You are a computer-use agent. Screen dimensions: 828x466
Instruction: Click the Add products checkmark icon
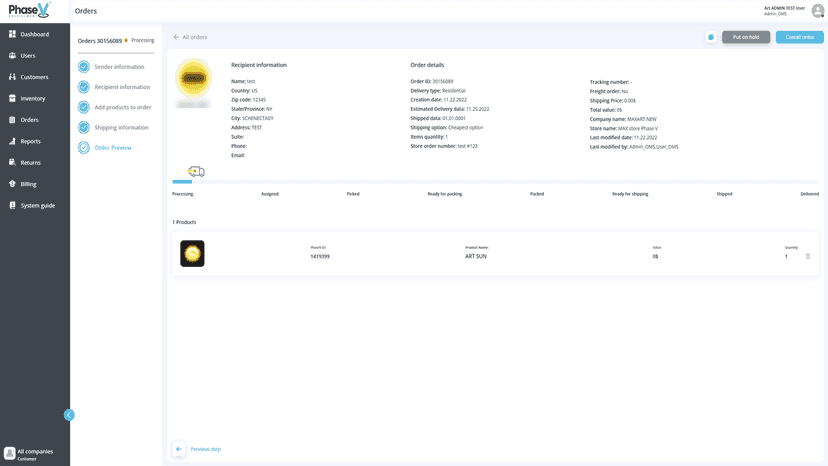pyautogui.click(x=83, y=107)
